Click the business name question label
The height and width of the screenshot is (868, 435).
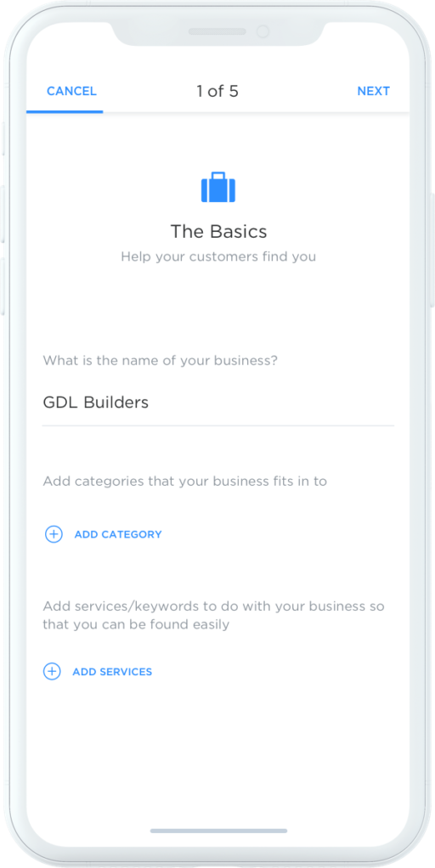tap(160, 361)
